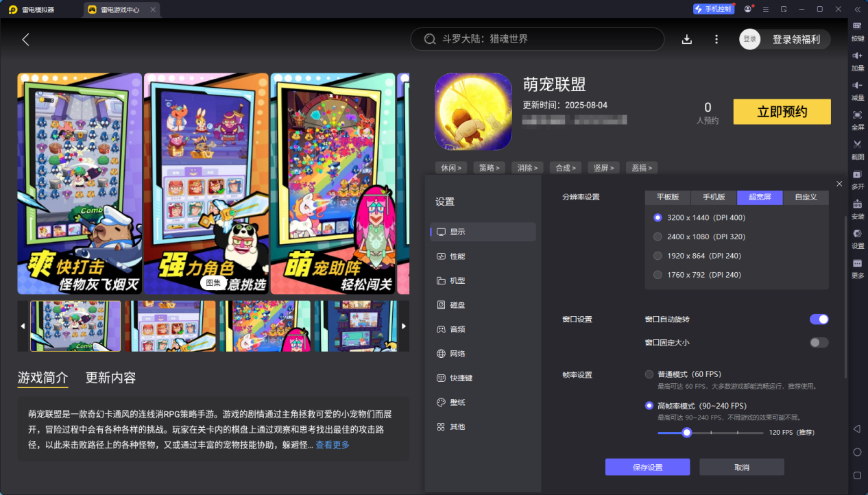Open 快捷键 settings section

coord(483,378)
